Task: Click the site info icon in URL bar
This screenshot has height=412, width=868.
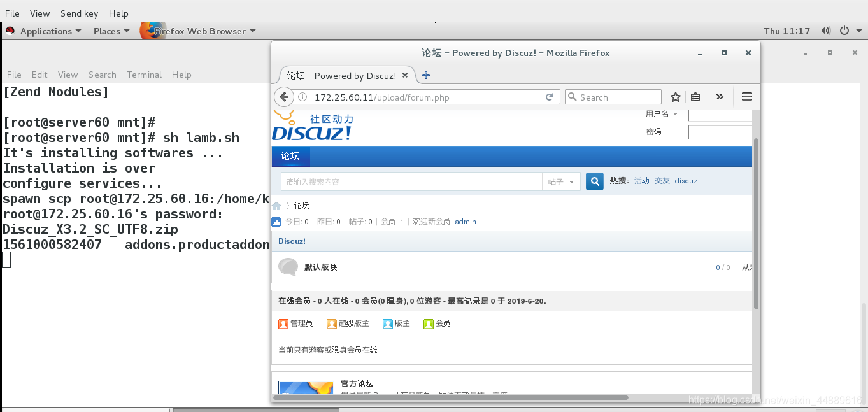Action: coord(303,97)
